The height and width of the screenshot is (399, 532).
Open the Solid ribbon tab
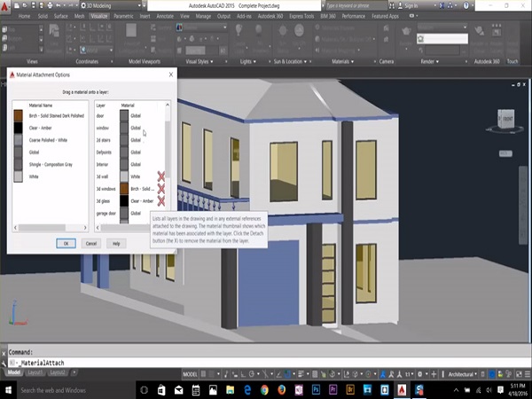click(x=43, y=16)
